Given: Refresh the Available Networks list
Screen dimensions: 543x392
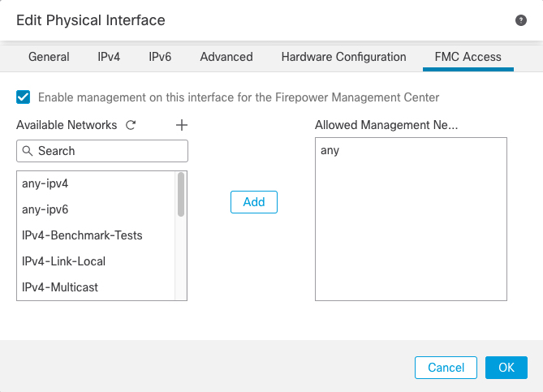Looking at the screenshot, I should pos(131,125).
